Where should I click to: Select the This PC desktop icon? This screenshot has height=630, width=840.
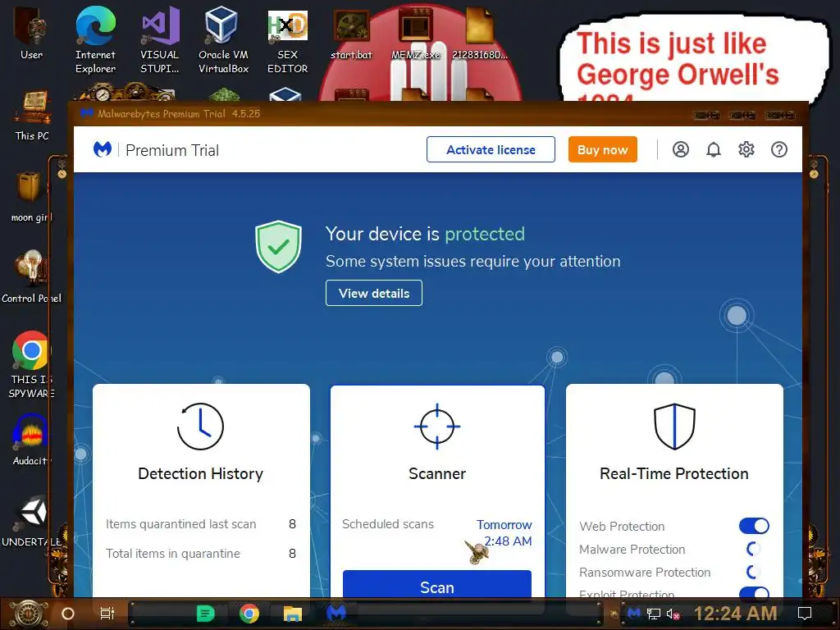pos(32,115)
